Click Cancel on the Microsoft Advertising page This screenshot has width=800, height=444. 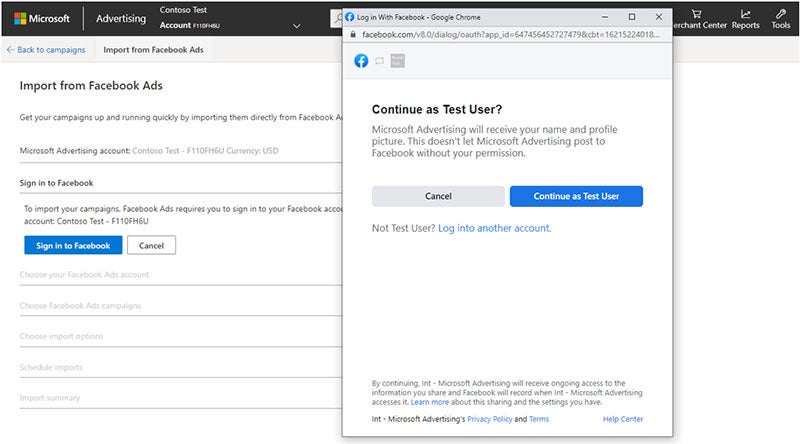tap(151, 245)
